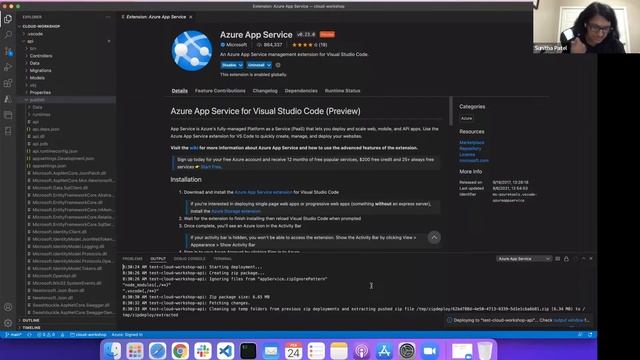Screen dimensions: 640x360
Task: Open the TERMINAL panel tab
Action: coord(222,259)
